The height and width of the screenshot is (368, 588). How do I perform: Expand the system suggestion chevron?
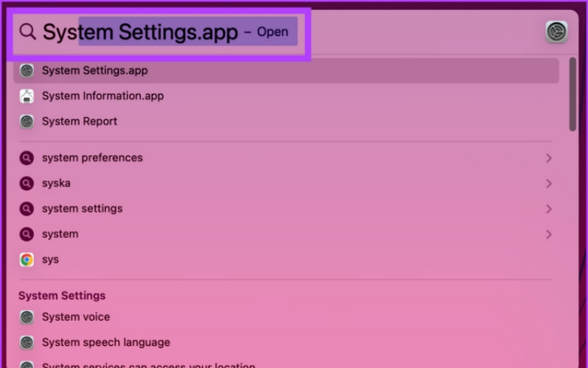(548, 234)
